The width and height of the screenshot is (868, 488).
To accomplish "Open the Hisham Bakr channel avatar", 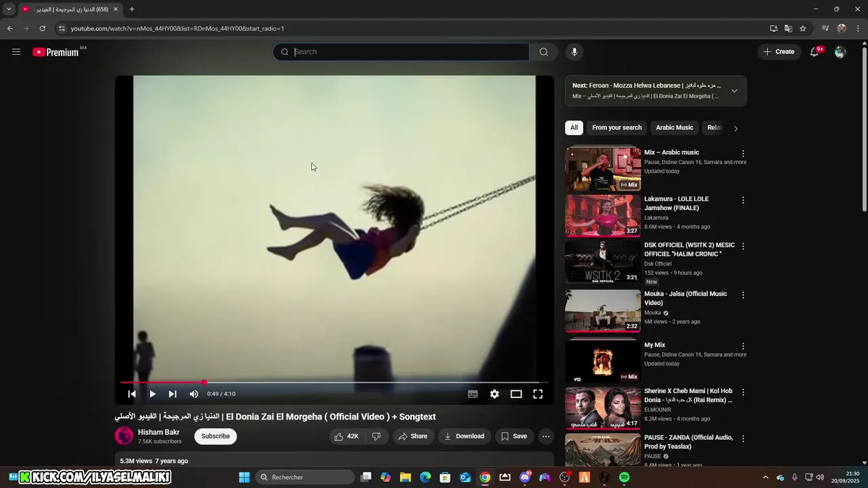I will tap(124, 436).
